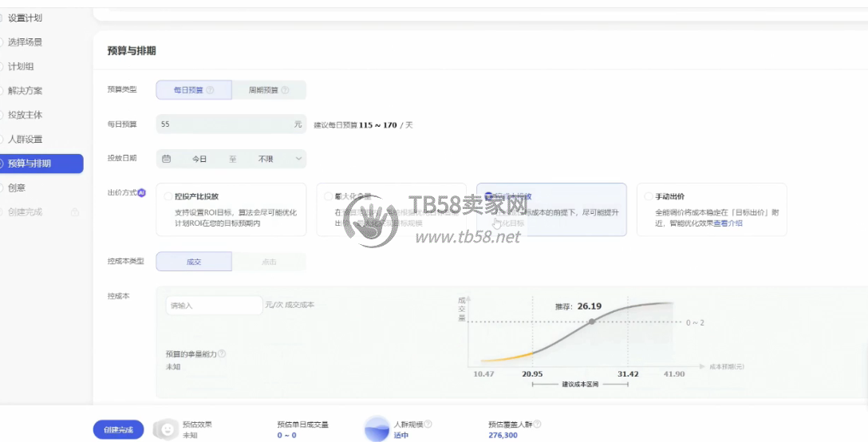
Task: Click the 人群规模 wave gauge icon
Action: [x=377, y=429]
